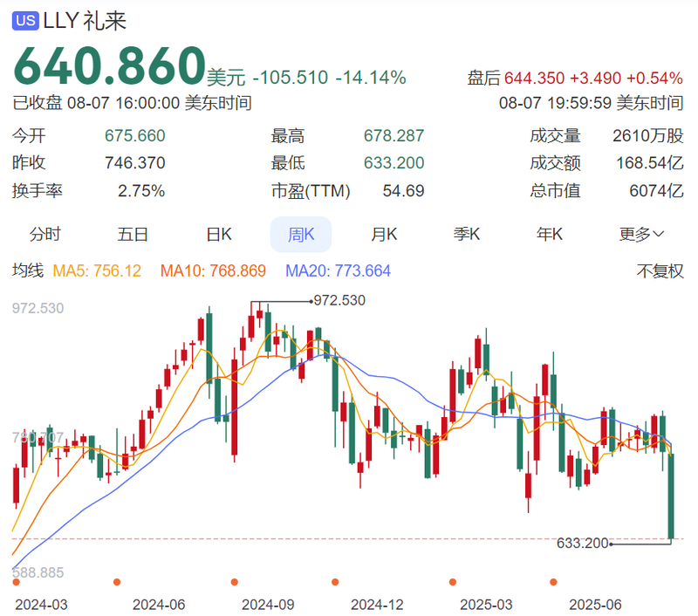The image size is (698, 616).
Task: Switch to the 五日 chart tab
Action: (x=133, y=234)
